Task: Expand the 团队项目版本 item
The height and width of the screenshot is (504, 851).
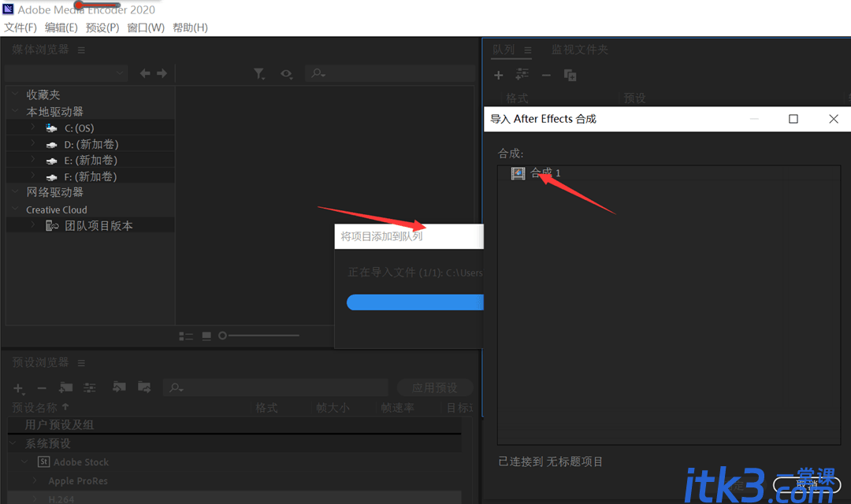Action: point(32,224)
